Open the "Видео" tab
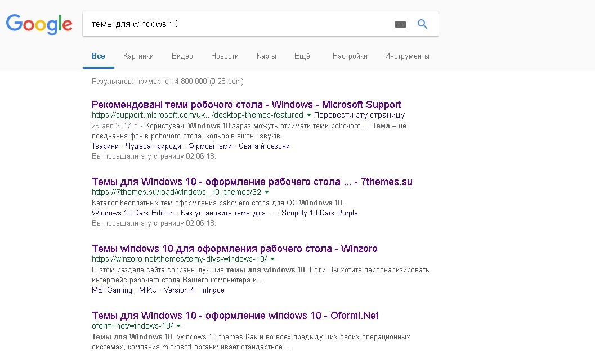 pyautogui.click(x=182, y=56)
